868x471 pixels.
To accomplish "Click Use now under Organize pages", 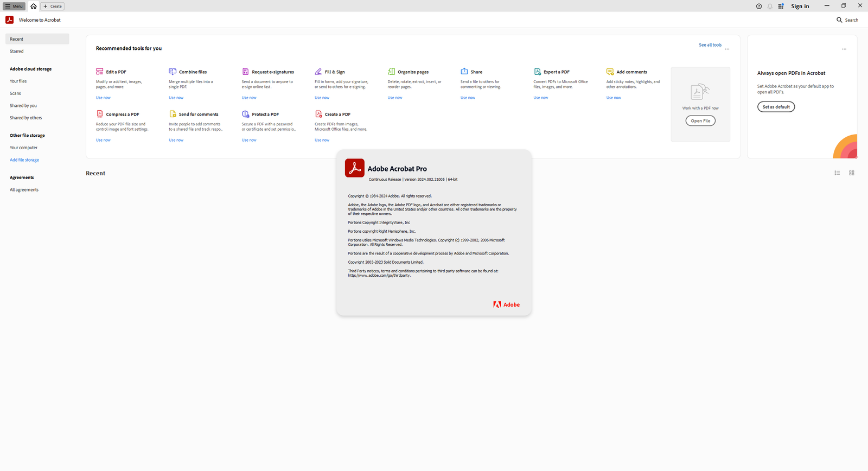I will point(395,98).
